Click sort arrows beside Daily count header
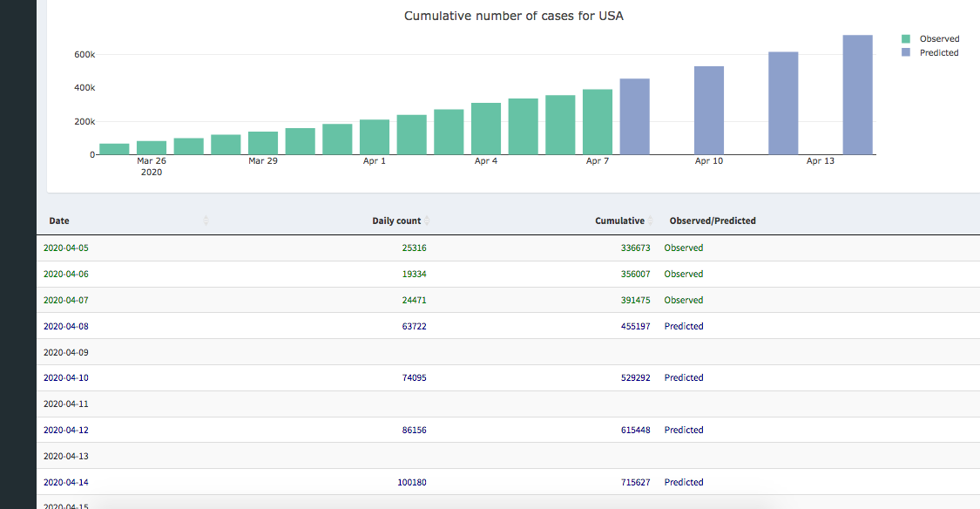This screenshot has height=509, width=980. 427,221
